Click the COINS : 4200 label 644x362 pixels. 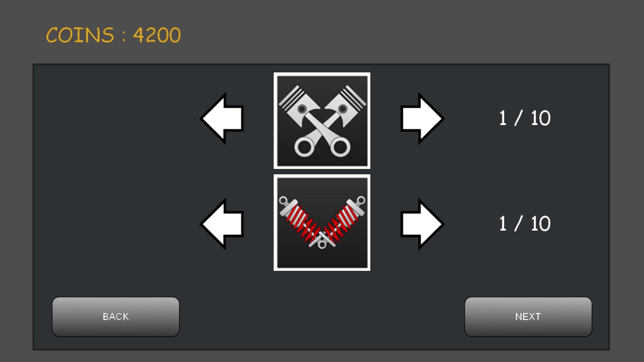coord(113,35)
